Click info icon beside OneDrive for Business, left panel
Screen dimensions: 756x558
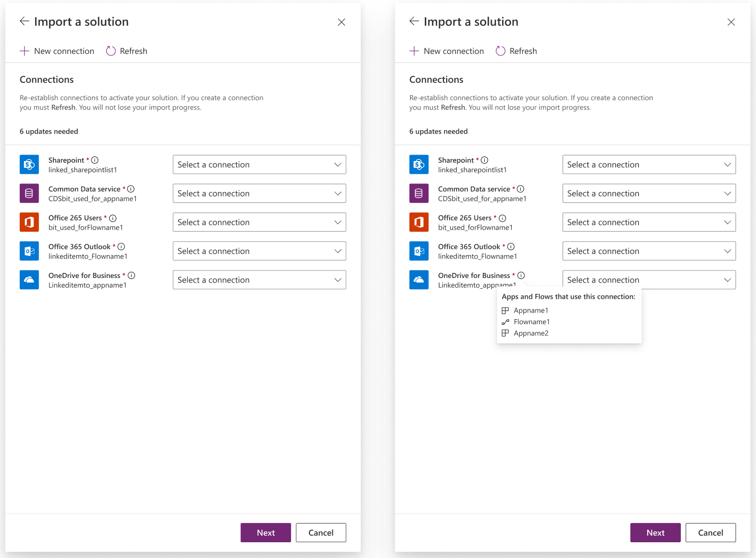(132, 275)
